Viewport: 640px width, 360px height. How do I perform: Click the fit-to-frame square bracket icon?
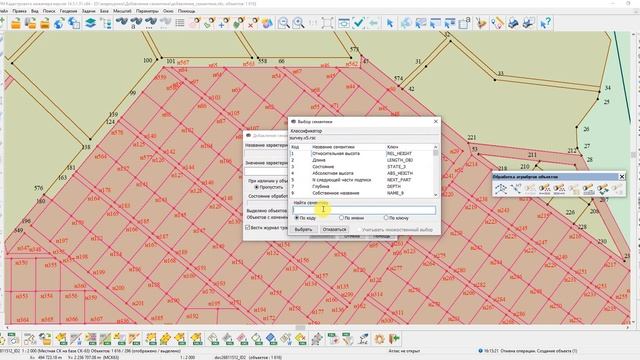[327, 23]
